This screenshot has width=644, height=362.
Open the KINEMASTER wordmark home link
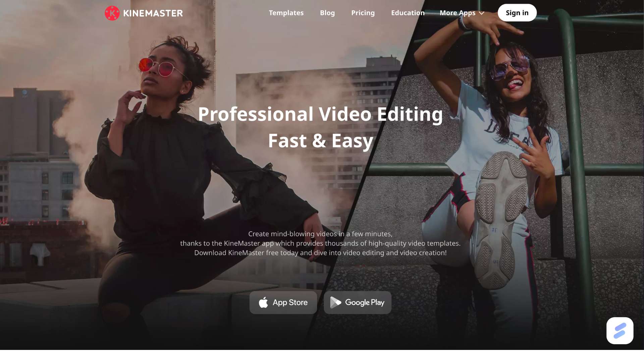coord(153,13)
